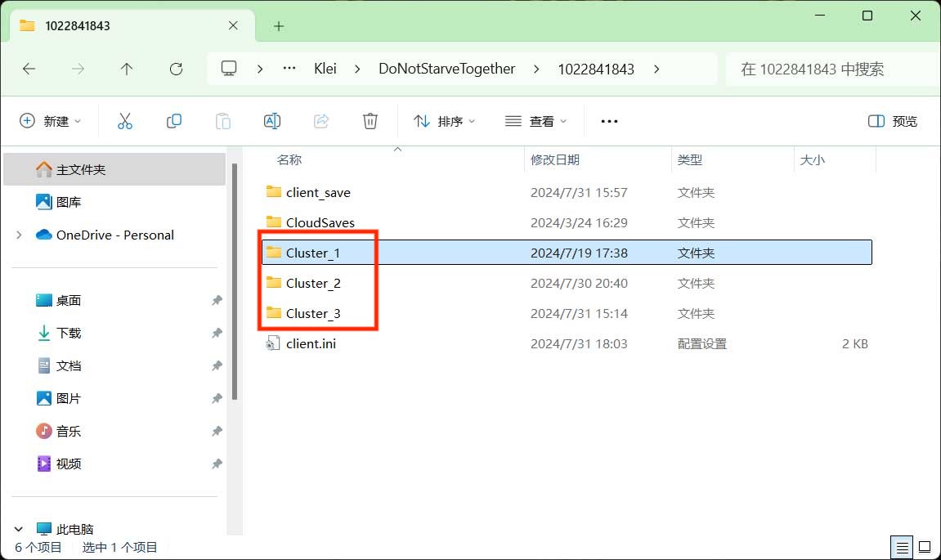This screenshot has height=560, width=941.
Task: Click the Rename icon in toolbar
Action: click(x=272, y=121)
